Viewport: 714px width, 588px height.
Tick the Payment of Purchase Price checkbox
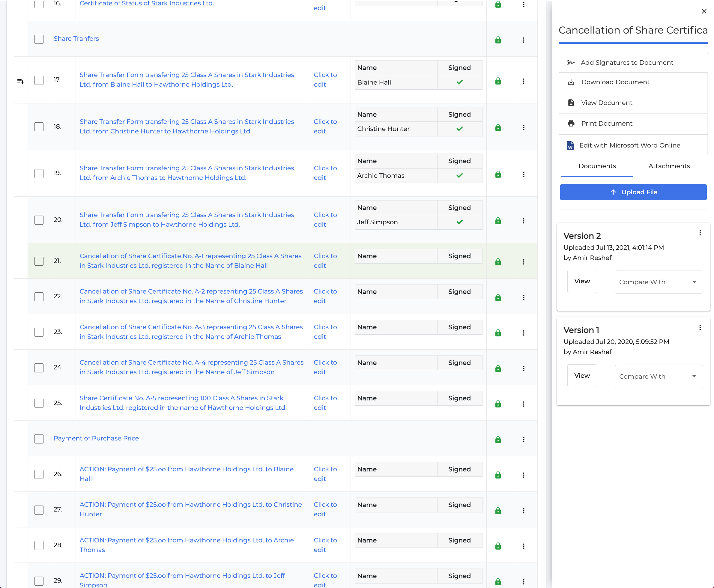click(39, 439)
